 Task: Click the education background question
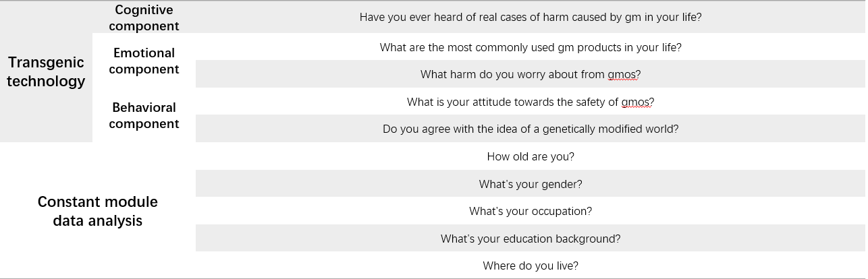pyautogui.click(x=531, y=239)
